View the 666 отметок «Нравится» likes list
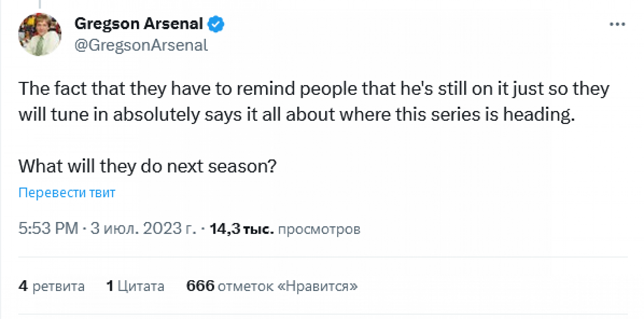Viewport: 644px width, 319px height. [x=272, y=286]
